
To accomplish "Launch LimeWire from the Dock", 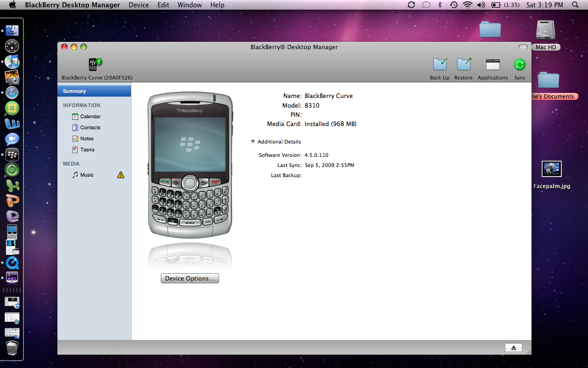I will tap(12, 108).
